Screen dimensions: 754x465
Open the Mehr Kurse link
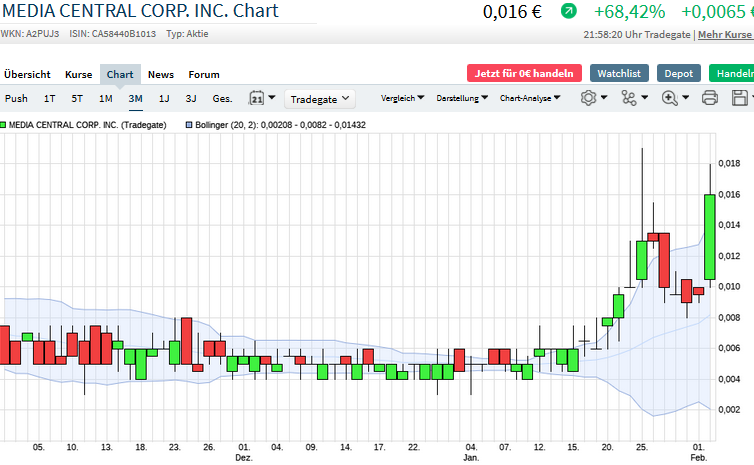[725, 35]
